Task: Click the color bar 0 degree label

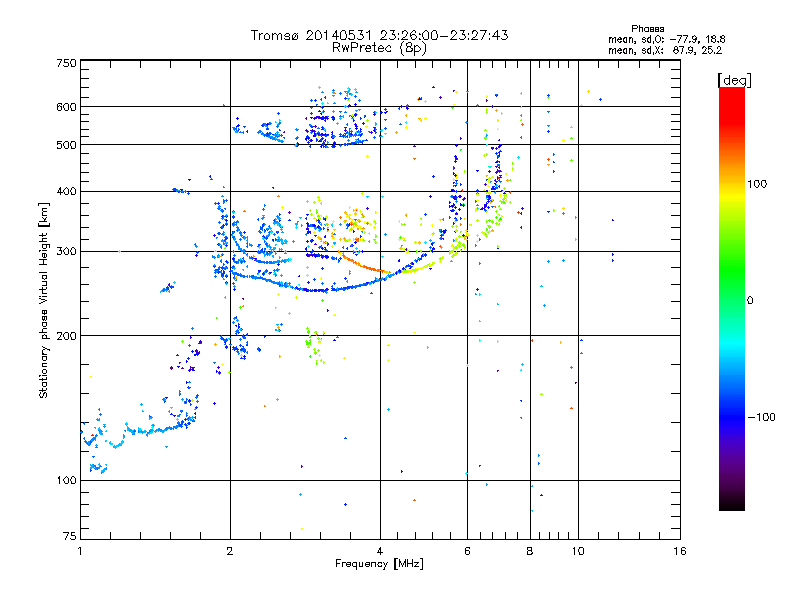Action: pos(750,300)
